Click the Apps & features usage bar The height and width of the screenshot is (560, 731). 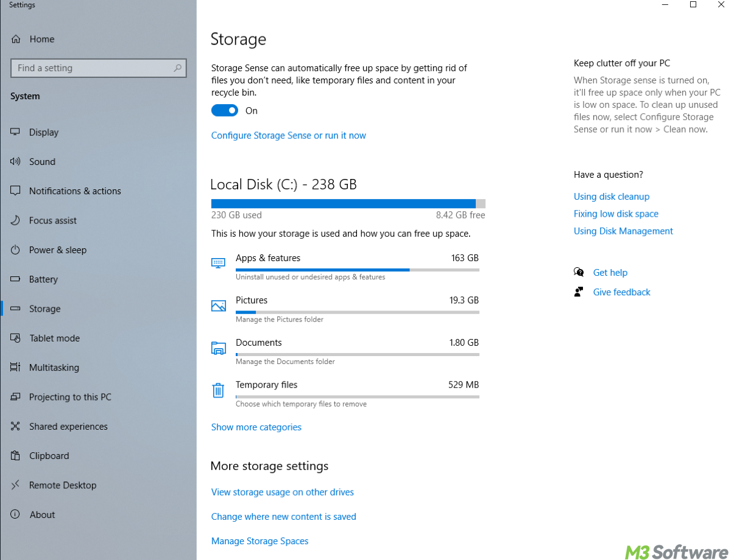coord(358,270)
